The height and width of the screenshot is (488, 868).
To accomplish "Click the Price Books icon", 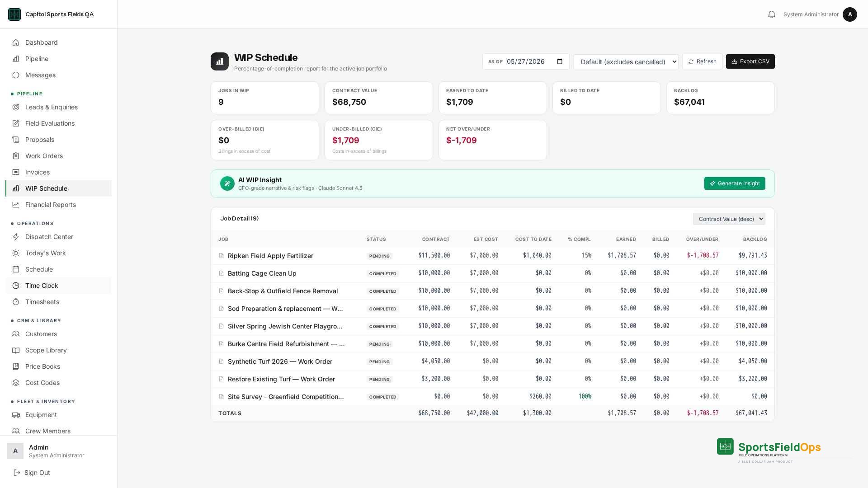I will [16, 366].
